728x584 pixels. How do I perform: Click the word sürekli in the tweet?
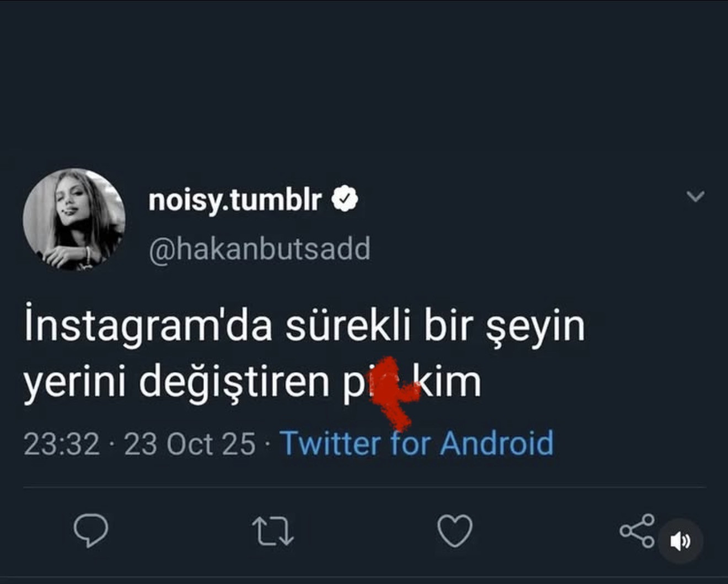(x=347, y=325)
